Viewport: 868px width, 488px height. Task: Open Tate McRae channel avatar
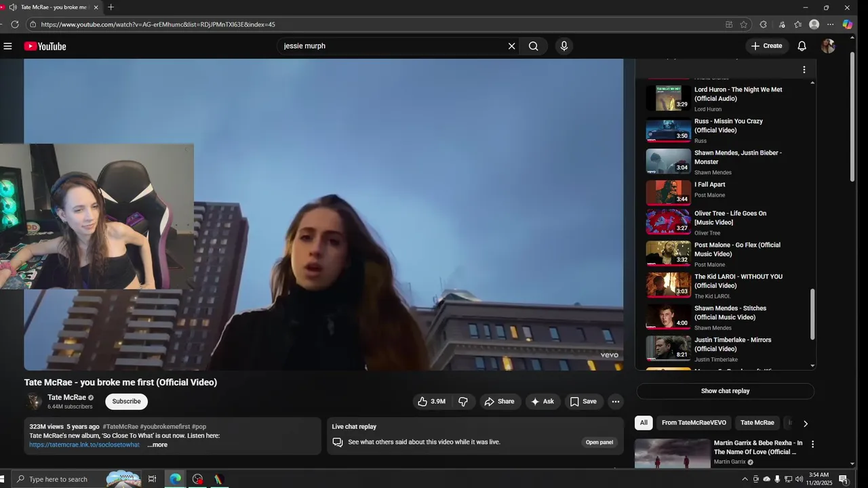pos(33,401)
